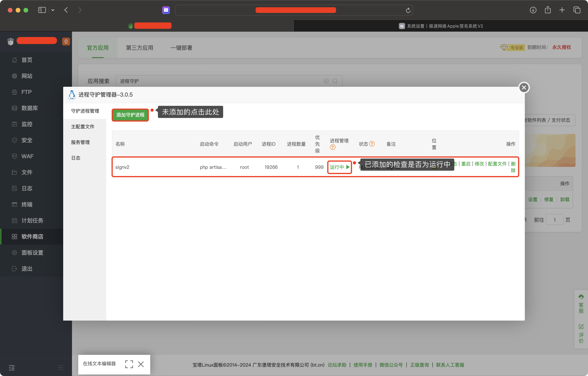Click 卸载 link in background app list

click(565, 200)
